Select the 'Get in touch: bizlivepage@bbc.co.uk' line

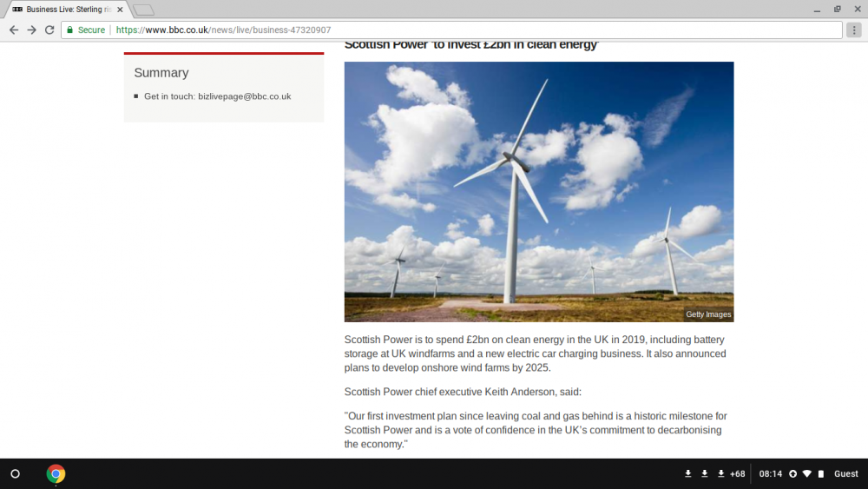(217, 96)
